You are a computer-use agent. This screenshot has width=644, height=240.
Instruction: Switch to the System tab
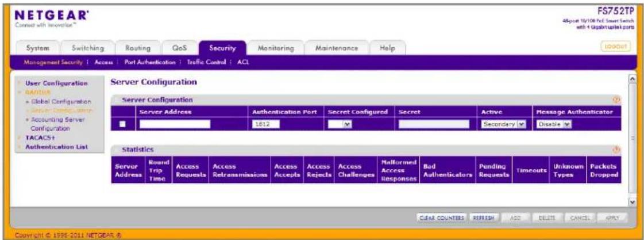point(38,48)
